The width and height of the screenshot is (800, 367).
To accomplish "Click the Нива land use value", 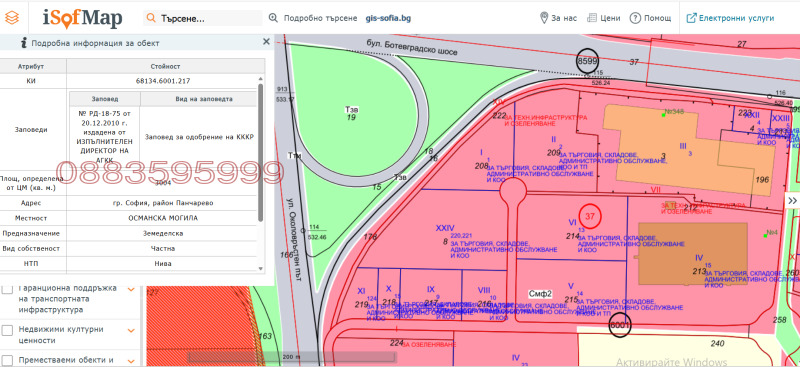I will click(x=163, y=264).
